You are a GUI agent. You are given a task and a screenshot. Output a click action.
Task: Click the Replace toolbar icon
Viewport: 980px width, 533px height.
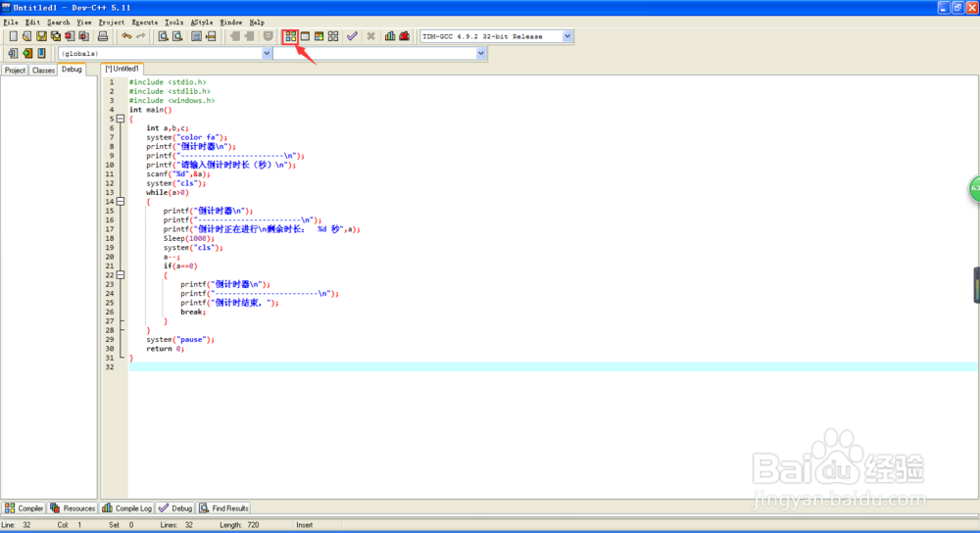tap(177, 36)
